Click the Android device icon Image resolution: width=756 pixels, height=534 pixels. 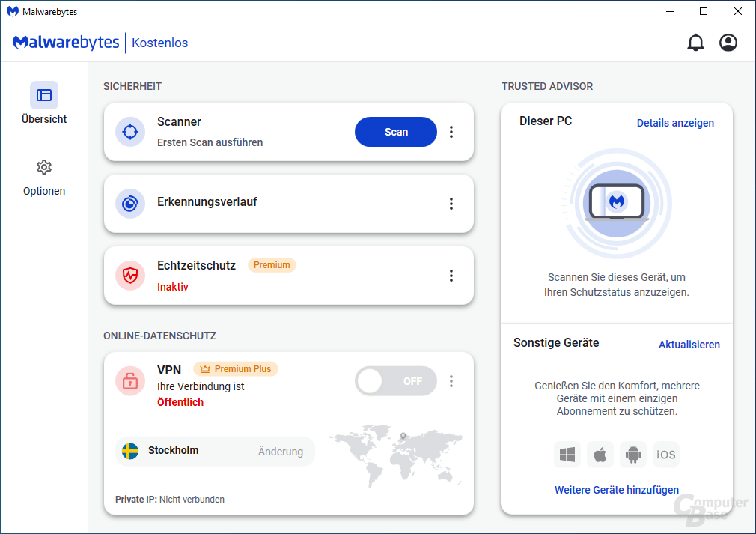pos(633,455)
